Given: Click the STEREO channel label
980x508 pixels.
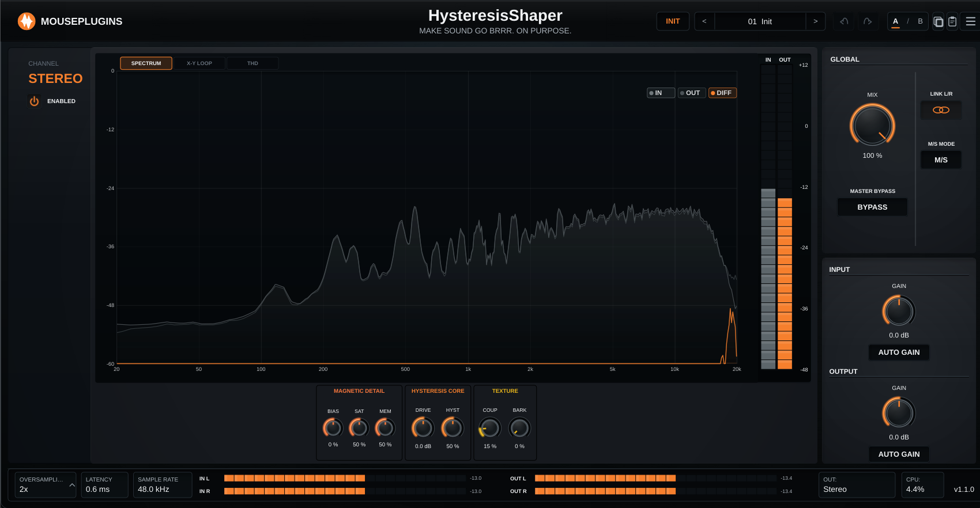Looking at the screenshot, I should coord(55,78).
